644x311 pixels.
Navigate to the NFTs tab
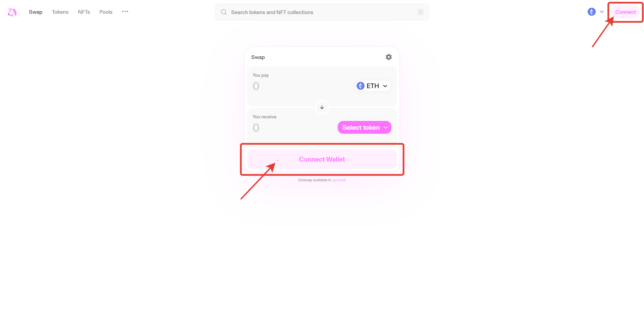click(x=84, y=12)
